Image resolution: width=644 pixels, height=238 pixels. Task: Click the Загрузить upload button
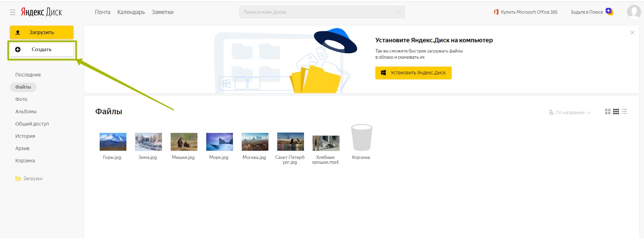point(41,32)
